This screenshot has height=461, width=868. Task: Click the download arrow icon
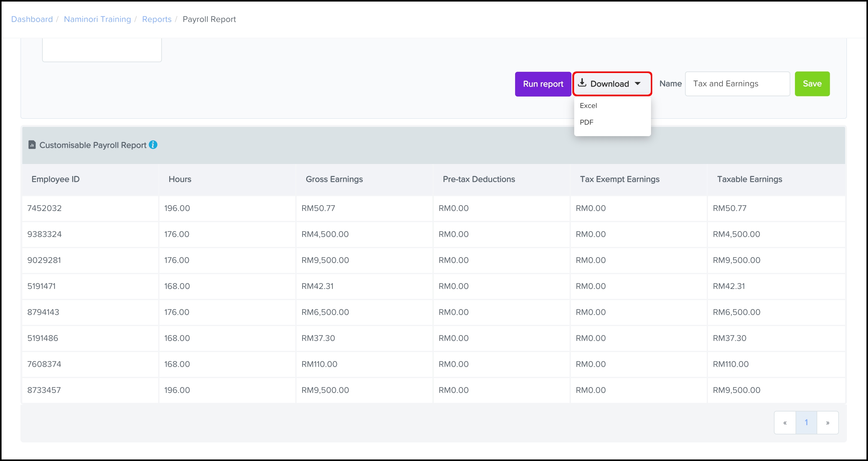coord(582,83)
